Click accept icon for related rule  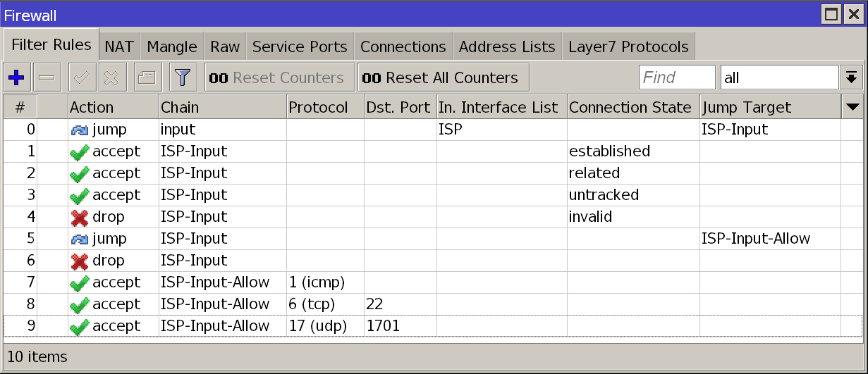(80, 174)
